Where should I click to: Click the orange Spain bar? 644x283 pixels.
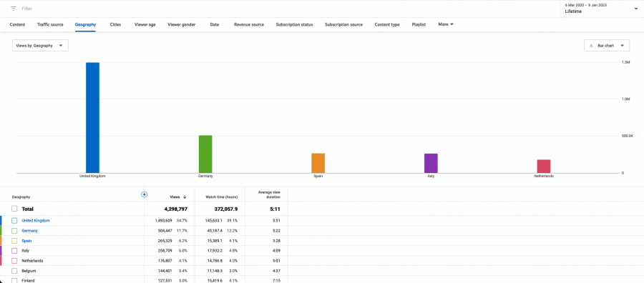318,163
